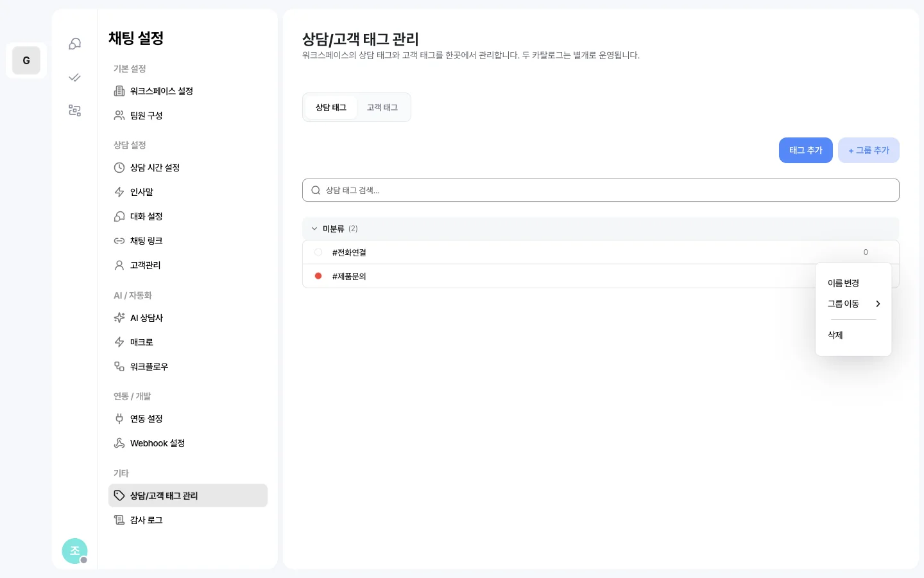Choose 그룹 이동 from the context menu
This screenshot has width=924, height=578.
pos(853,304)
